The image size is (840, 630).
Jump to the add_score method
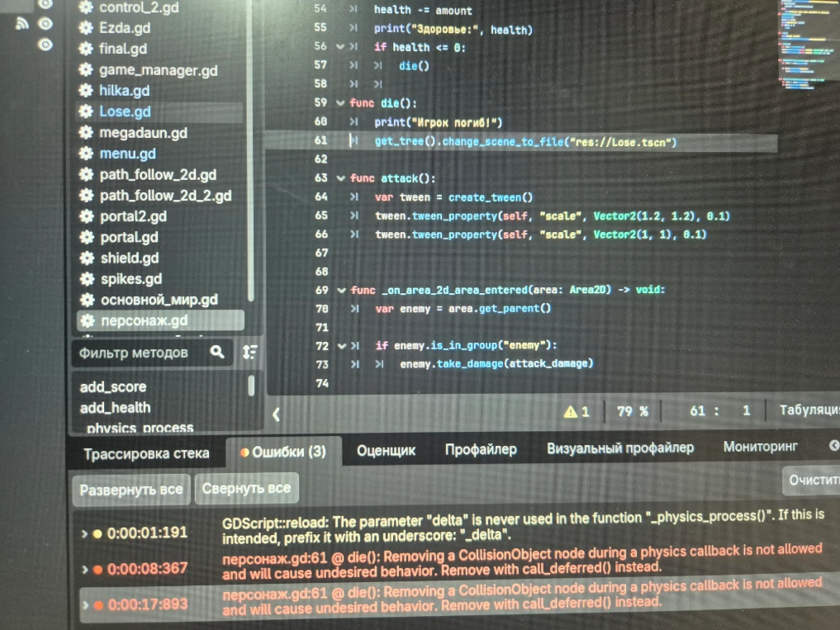(x=113, y=386)
